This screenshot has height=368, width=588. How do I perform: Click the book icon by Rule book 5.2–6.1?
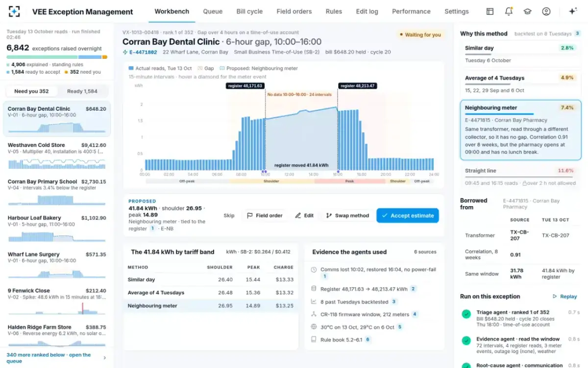pos(314,339)
